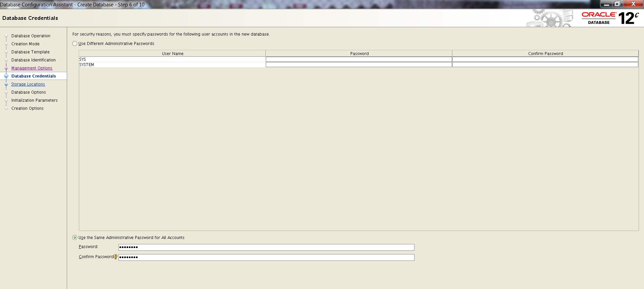Image resolution: width=644 pixels, height=289 pixels.
Task: Click the Database Operation step
Action: pyautogui.click(x=31, y=36)
